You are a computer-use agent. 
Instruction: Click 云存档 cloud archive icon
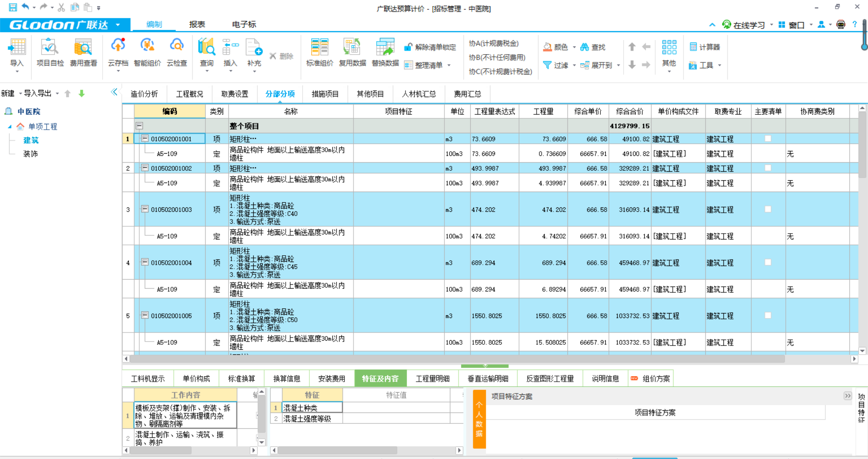(118, 46)
